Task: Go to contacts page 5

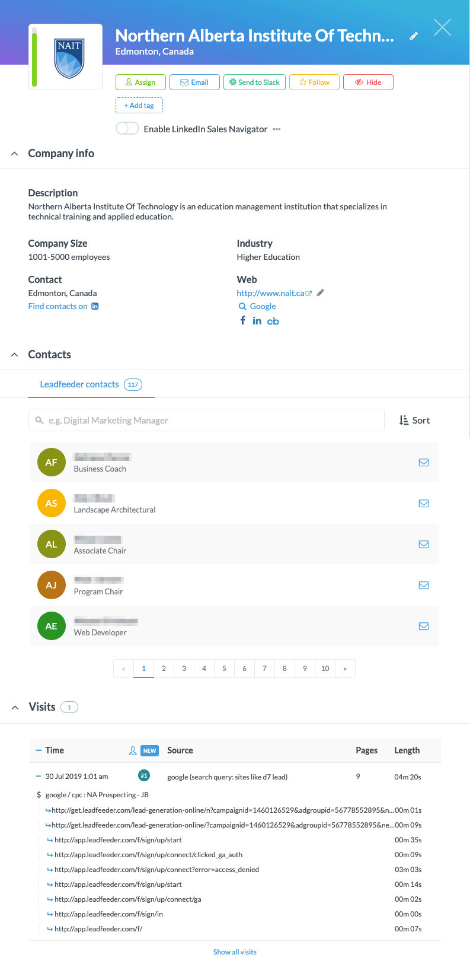Action: point(224,668)
